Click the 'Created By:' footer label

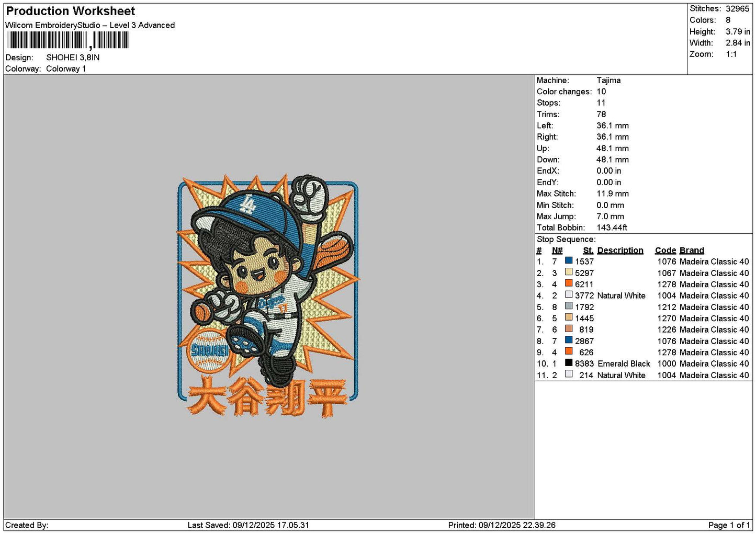point(27,525)
